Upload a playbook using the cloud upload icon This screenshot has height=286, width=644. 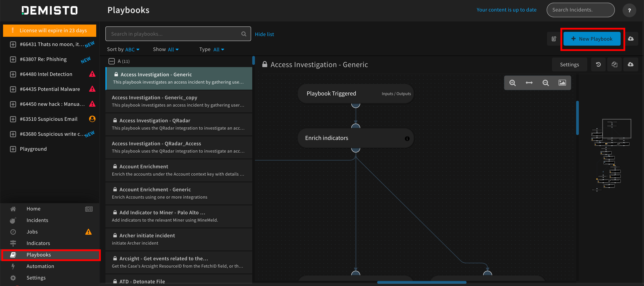pos(631,39)
